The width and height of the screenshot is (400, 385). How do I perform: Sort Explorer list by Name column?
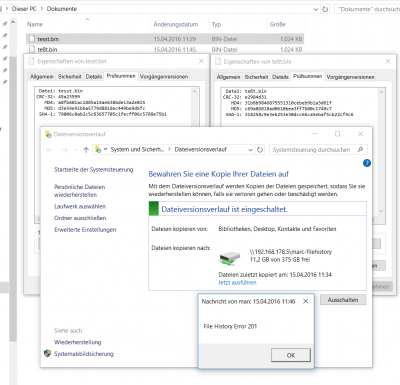pos(35,24)
